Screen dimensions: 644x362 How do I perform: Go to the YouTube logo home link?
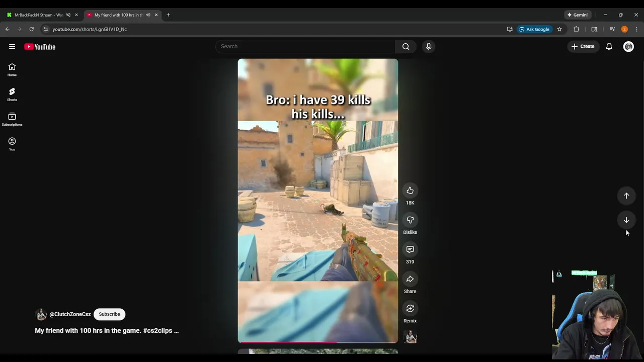click(x=40, y=47)
